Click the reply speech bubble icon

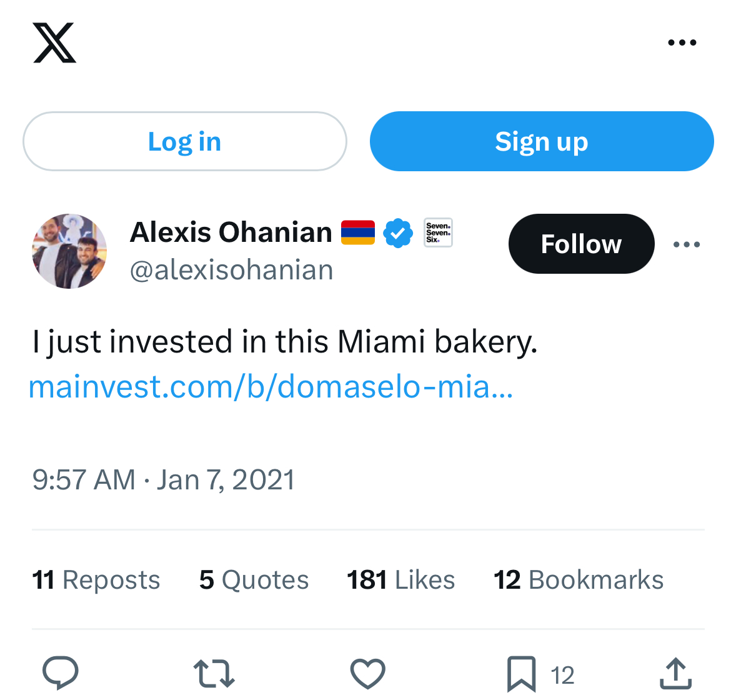[x=61, y=674]
